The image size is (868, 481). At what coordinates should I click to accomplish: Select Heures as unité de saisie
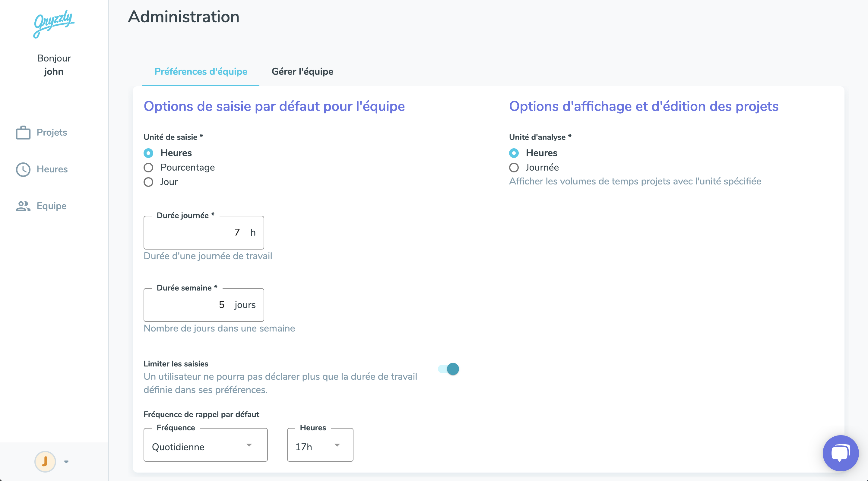(x=148, y=153)
